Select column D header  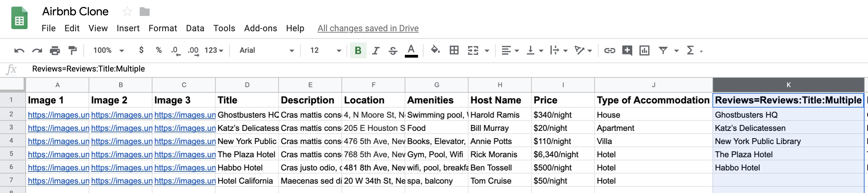click(247, 85)
